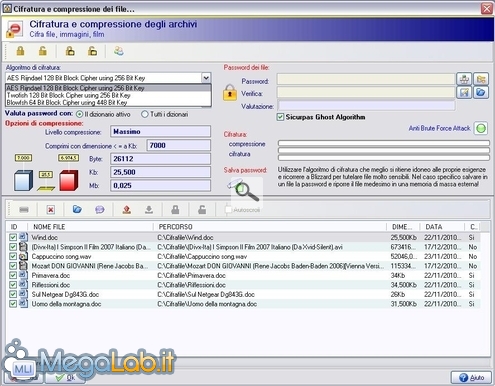Click the Verifica input field
This screenshot has width=495, height=386.
click(366, 92)
